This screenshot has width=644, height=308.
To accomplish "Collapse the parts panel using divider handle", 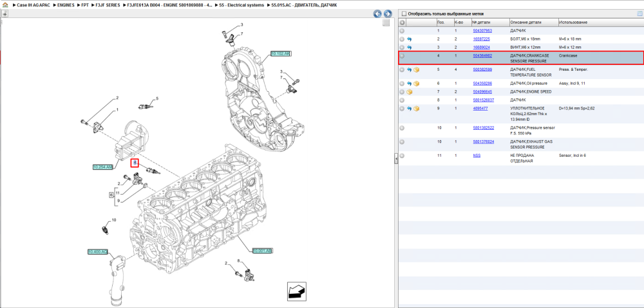I will pos(396,158).
